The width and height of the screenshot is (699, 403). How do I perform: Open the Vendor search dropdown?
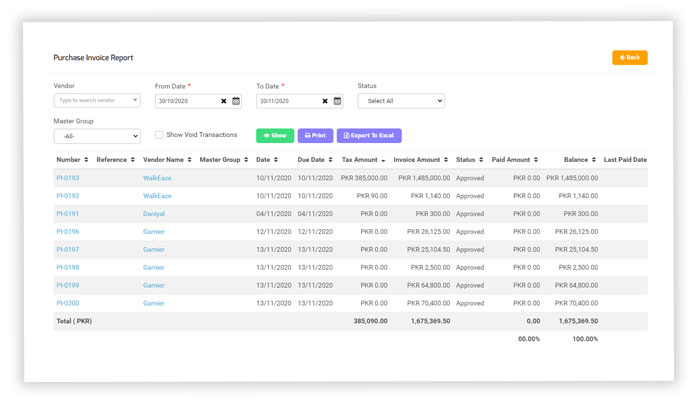tap(96, 101)
